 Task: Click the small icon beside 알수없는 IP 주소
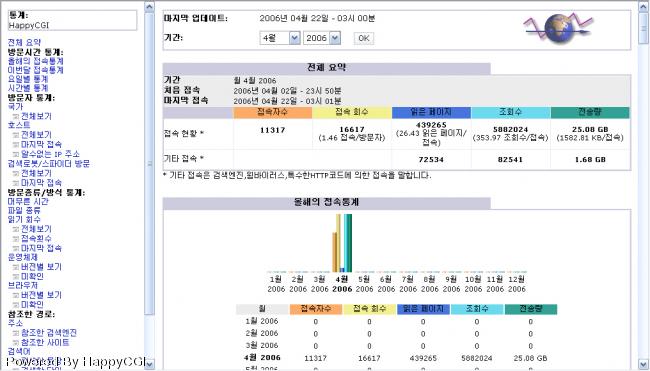(x=16, y=154)
